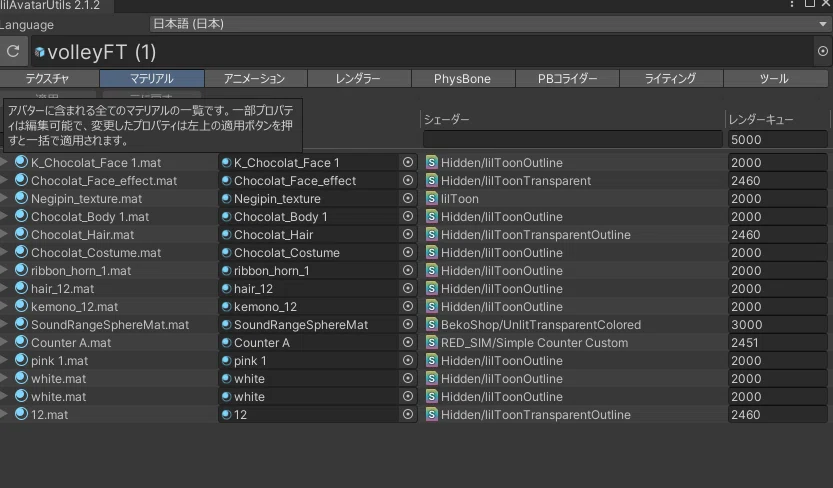Open object picker for 12 material
Viewport: 833px width, 488px height.
pyautogui.click(x=407, y=415)
